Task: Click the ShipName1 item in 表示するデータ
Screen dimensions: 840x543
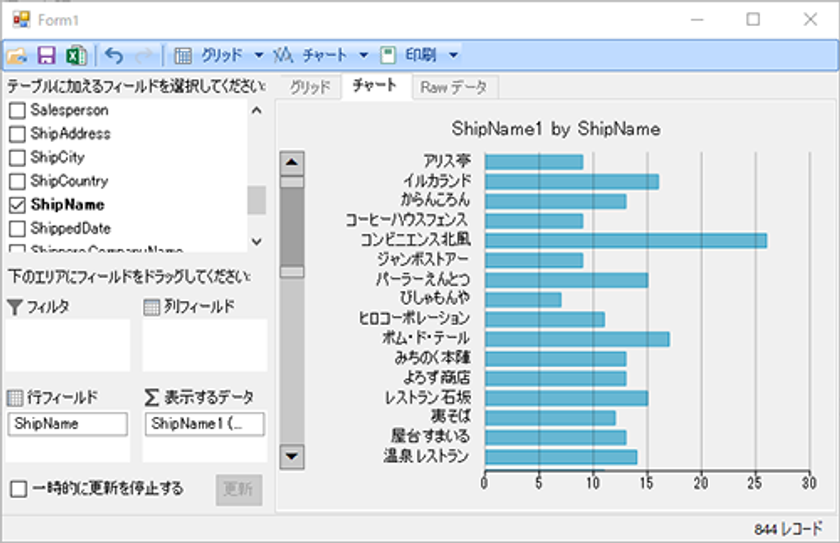Action: click(x=205, y=424)
